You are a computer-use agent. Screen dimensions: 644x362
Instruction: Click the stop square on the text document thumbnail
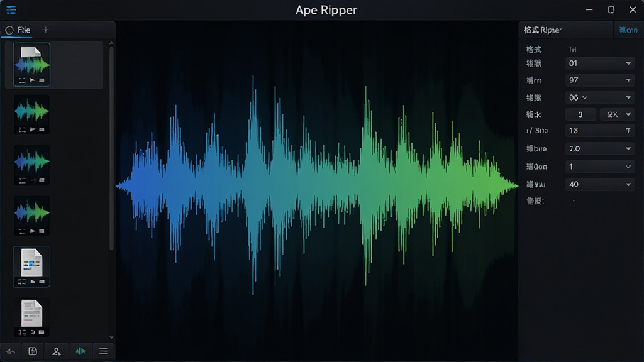[x=42, y=332]
